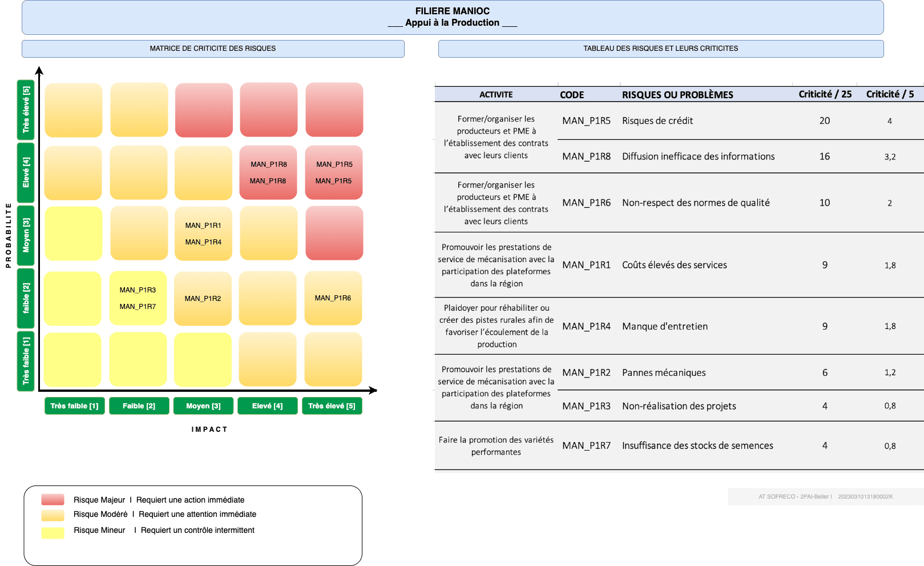Viewport: 924px width, 566px height.
Task: Select the 'Faible [2]' impact axis label
Action: click(139, 406)
